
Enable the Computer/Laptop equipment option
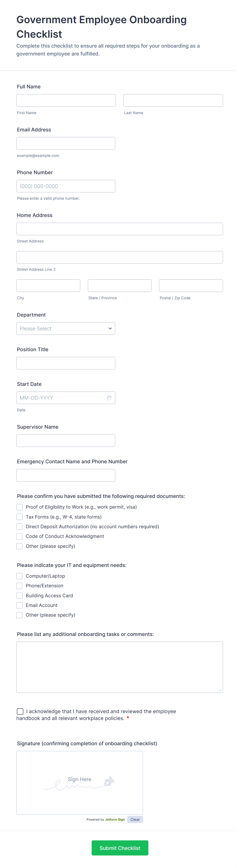(20, 576)
